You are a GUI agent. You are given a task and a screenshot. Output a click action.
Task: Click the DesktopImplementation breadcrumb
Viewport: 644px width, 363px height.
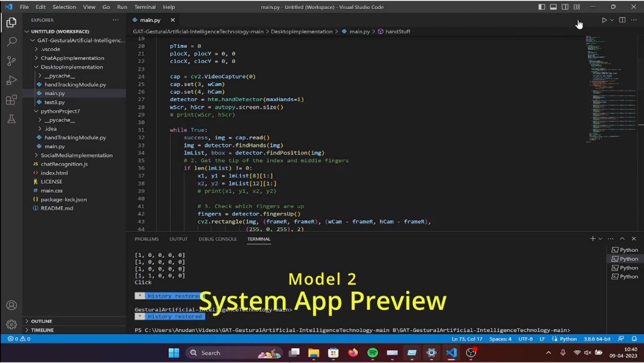tap(301, 31)
